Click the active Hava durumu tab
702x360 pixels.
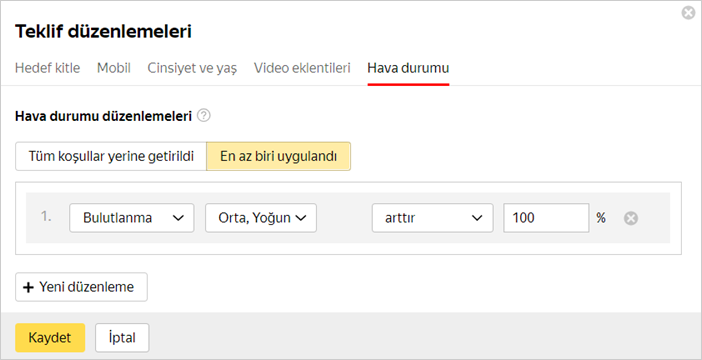coord(408,68)
